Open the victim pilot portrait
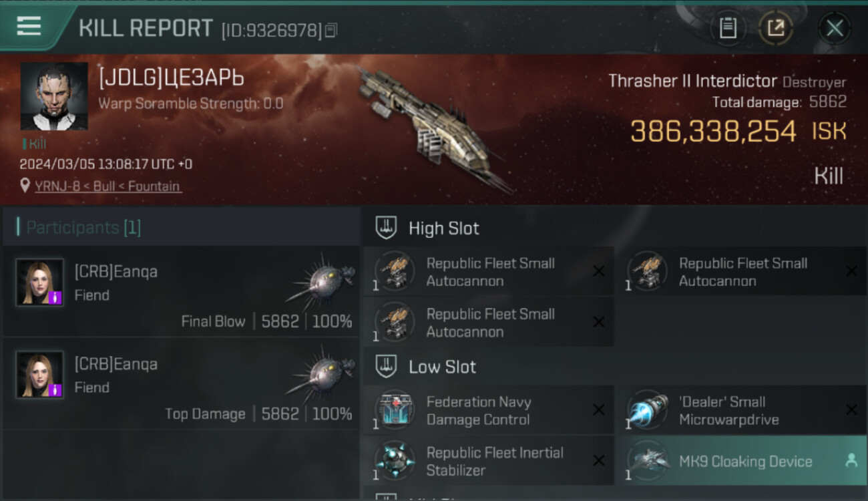Screen dimensions: 868x501 click(54, 96)
